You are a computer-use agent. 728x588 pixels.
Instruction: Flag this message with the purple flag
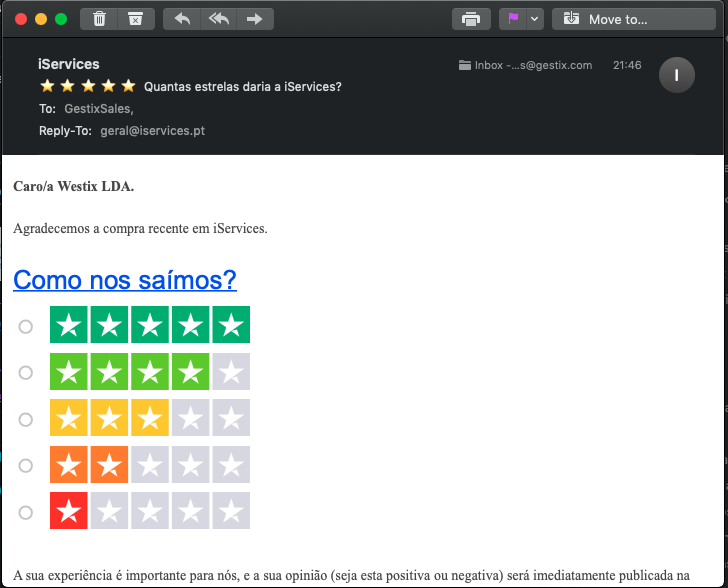coord(513,19)
